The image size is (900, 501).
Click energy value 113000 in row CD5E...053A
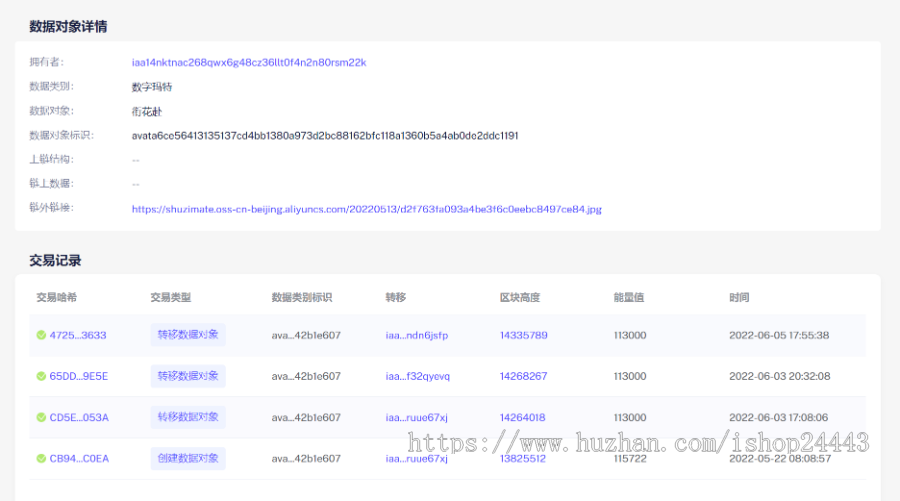point(630,418)
